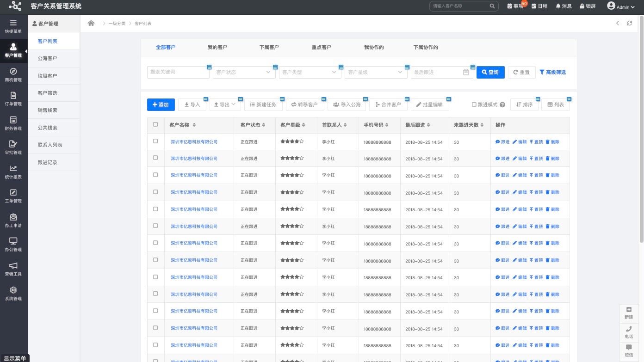644x362 pixels.
Task: Click the 搜索关键词 input field
Action: tap(177, 72)
